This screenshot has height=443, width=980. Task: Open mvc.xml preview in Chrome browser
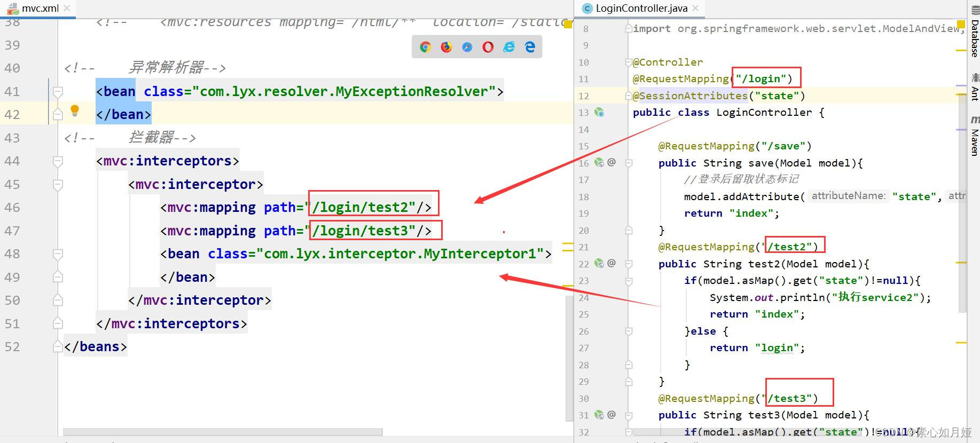click(425, 47)
